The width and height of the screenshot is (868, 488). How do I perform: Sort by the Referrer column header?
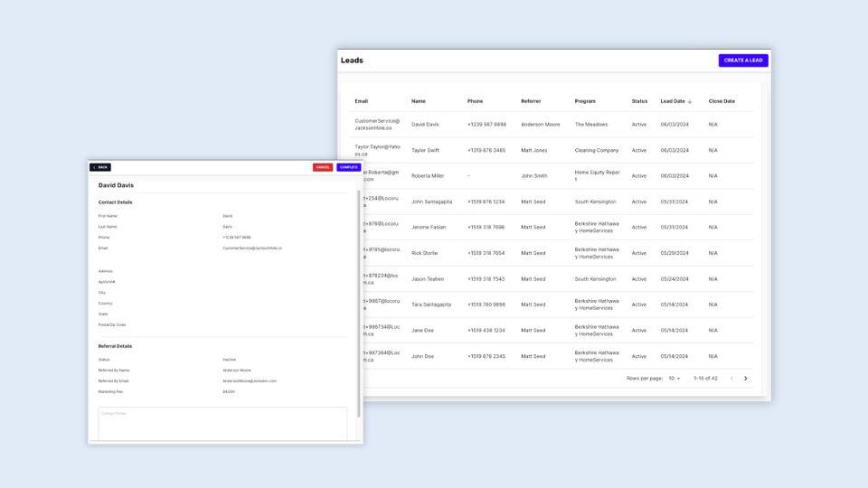click(x=531, y=101)
